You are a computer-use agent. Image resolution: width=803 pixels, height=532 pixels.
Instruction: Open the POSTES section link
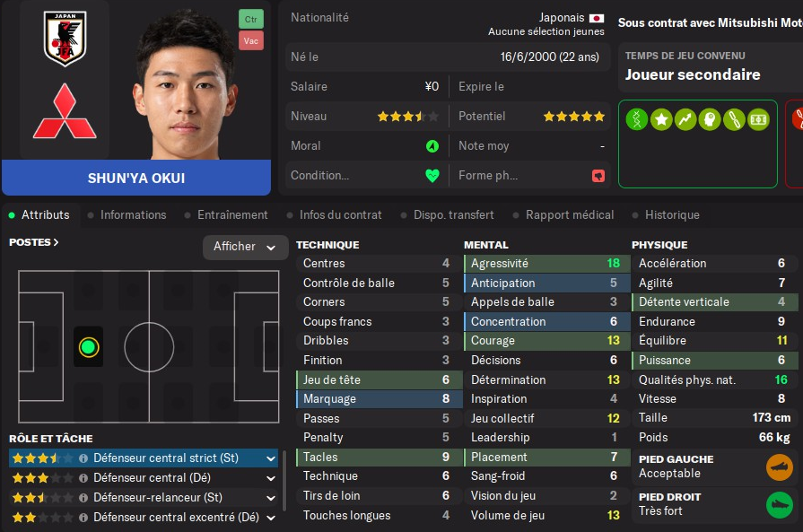[x=34, y=242]
